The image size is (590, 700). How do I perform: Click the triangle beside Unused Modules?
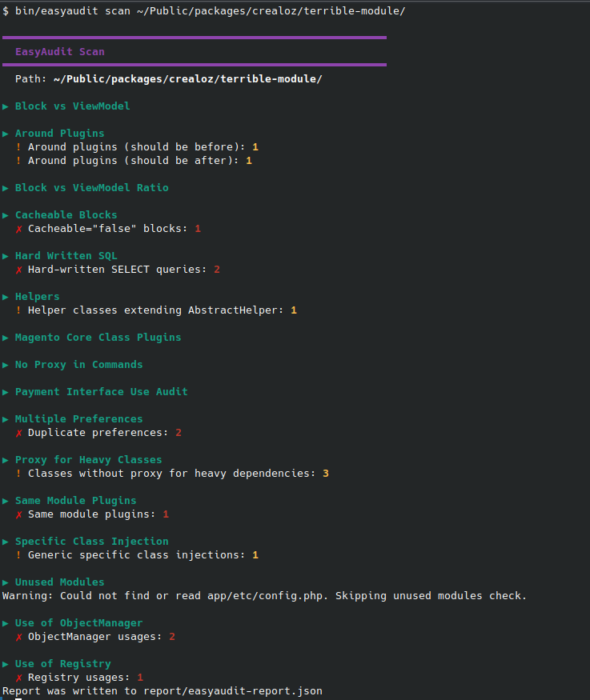click(x=6, y=582)
